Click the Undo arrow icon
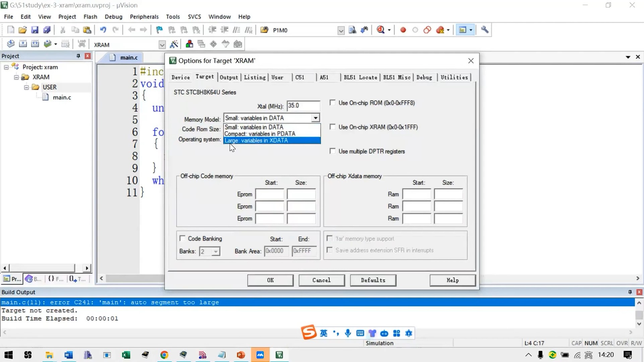 (x=103, y=30)
